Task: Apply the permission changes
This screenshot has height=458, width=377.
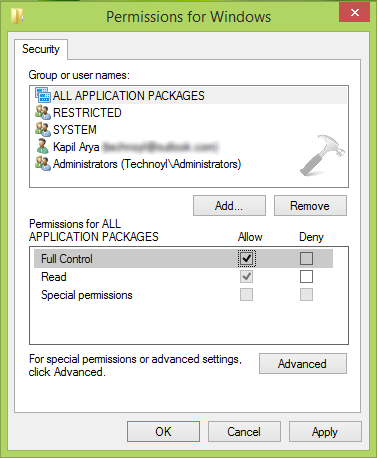Action: pos(325,432)
